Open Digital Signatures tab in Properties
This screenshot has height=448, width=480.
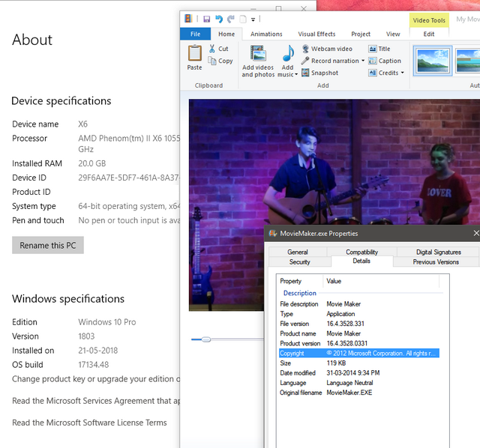438,252
